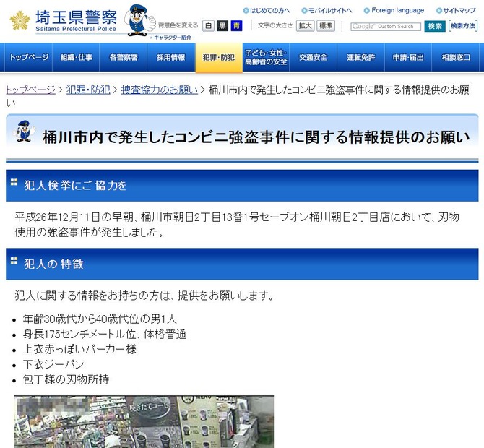Open the モバイルサイトへ link
484x448 pixels.
click(329, 11)
